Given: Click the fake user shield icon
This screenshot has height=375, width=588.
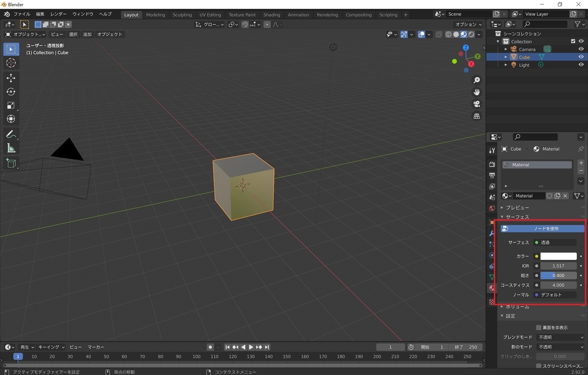Looking at the screenshot, I should [549, 196].
